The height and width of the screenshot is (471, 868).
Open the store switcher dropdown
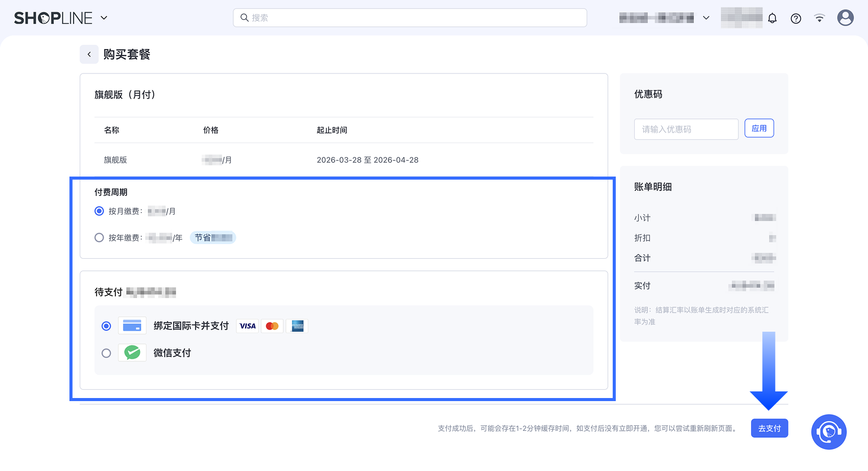[706, 17]
